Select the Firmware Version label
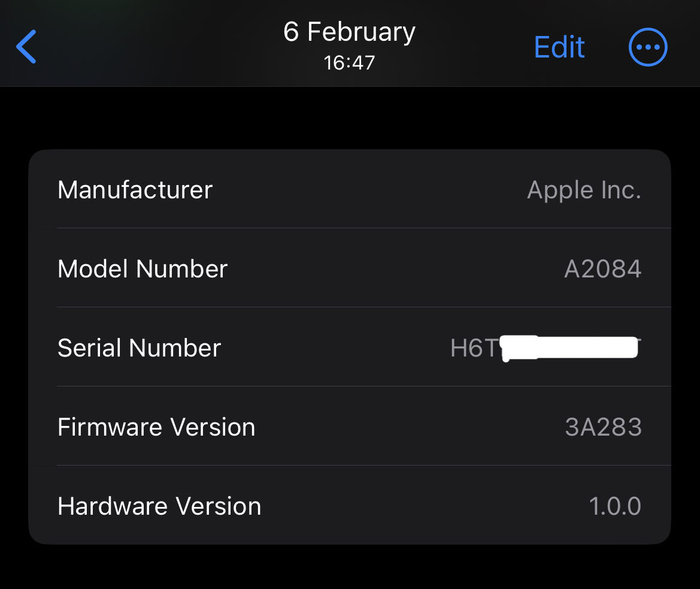Viewport: 700px width, 589px height. point(156,427)
